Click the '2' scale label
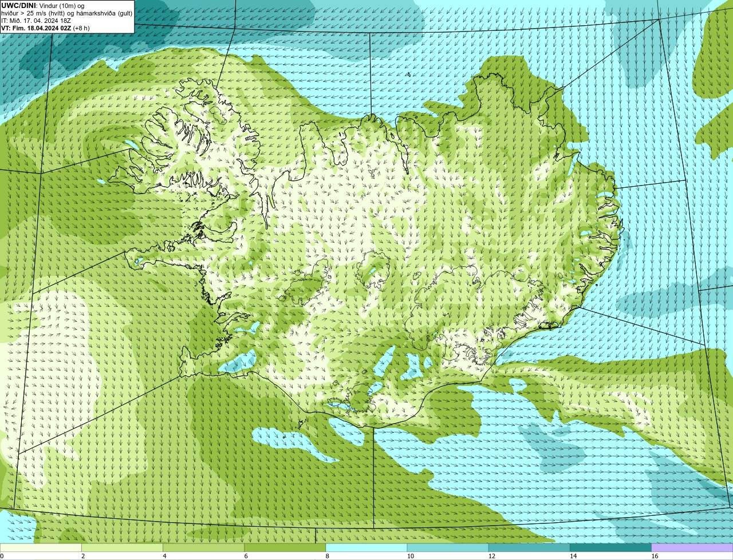733x560 pixels. 83,556
